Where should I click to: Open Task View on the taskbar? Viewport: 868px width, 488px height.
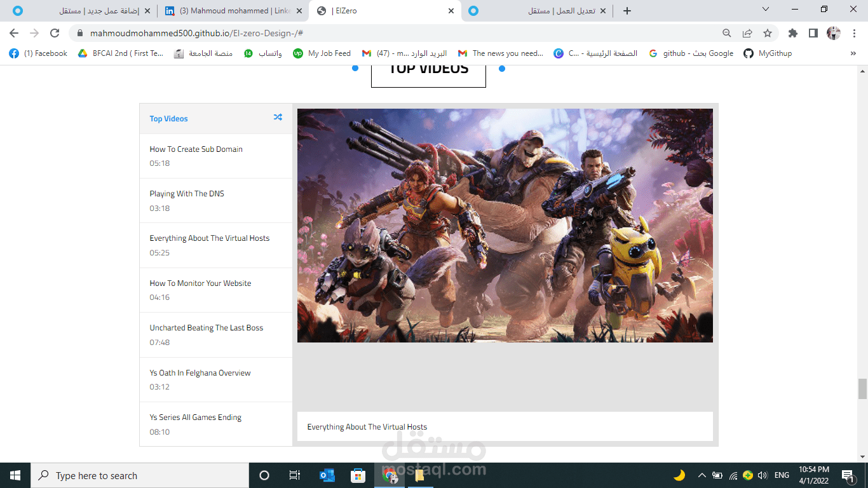point(295,475)
